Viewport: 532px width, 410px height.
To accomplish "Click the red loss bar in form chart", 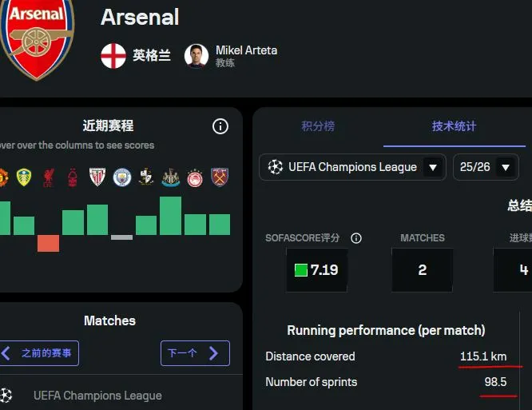I will (48, 243).
